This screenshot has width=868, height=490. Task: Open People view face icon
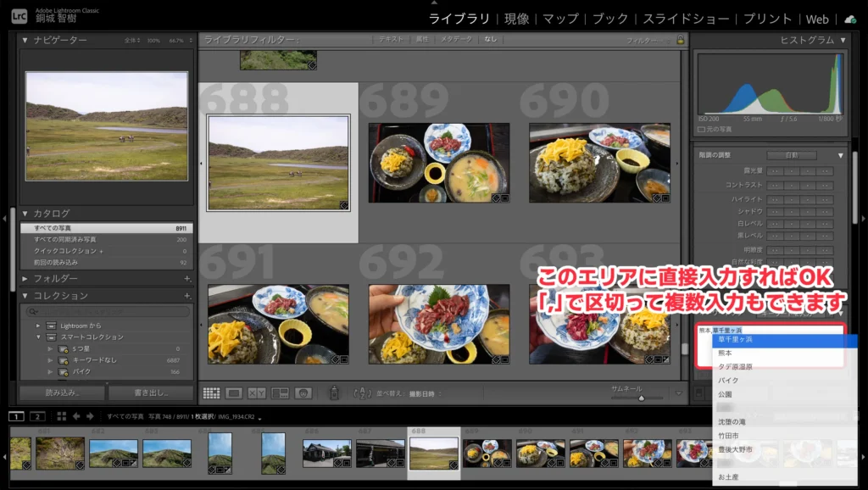303,393
